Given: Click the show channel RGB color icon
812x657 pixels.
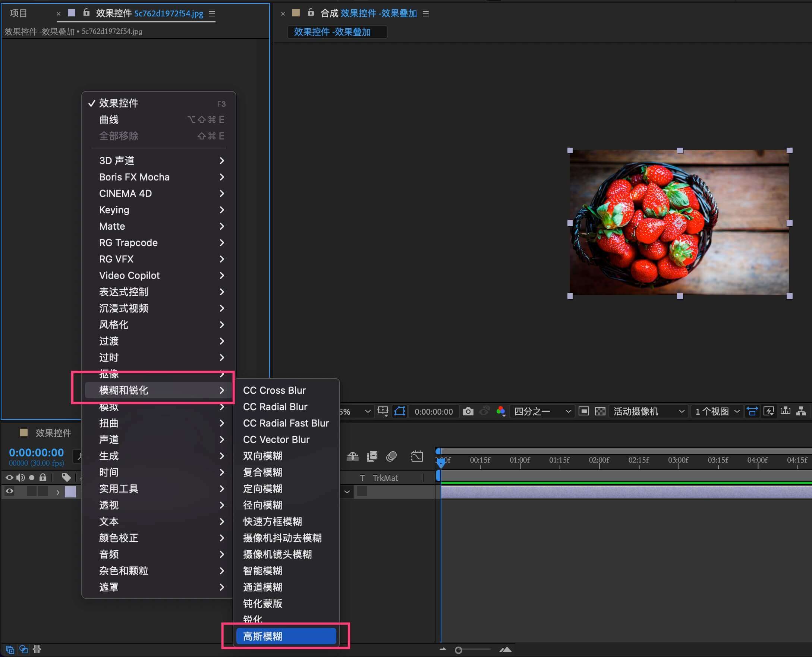Looking at the screenshot, I should [x=501, y=411].
